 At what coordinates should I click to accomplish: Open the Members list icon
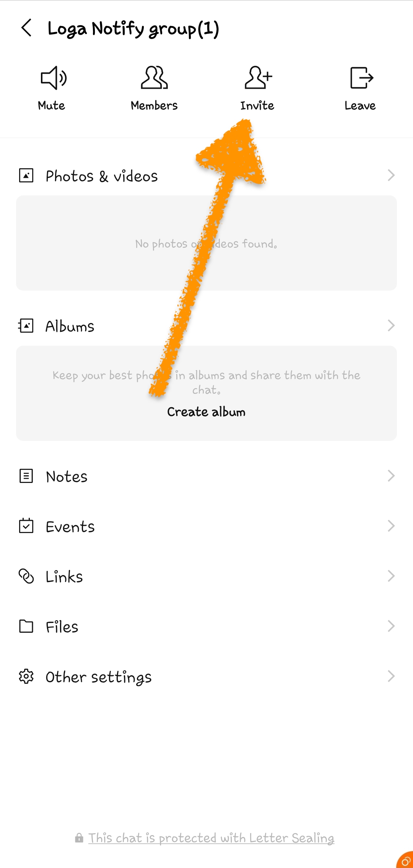[154, 78]
